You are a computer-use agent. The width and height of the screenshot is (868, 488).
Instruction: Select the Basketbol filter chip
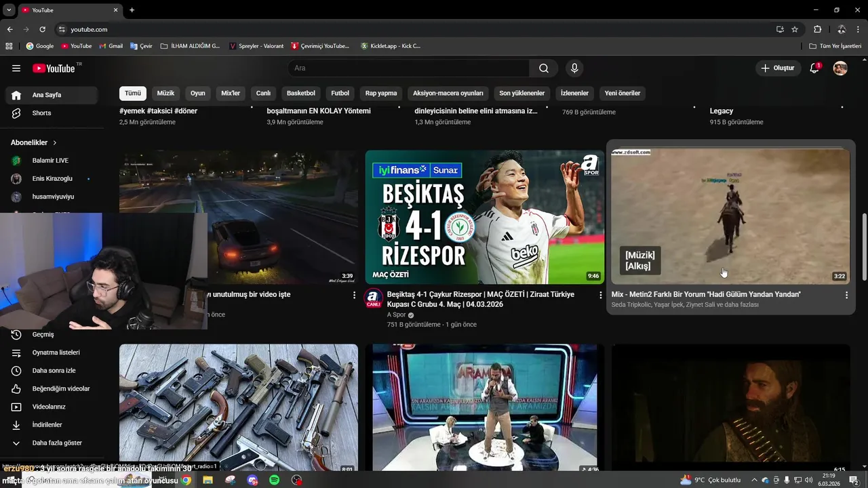point(301,93)
